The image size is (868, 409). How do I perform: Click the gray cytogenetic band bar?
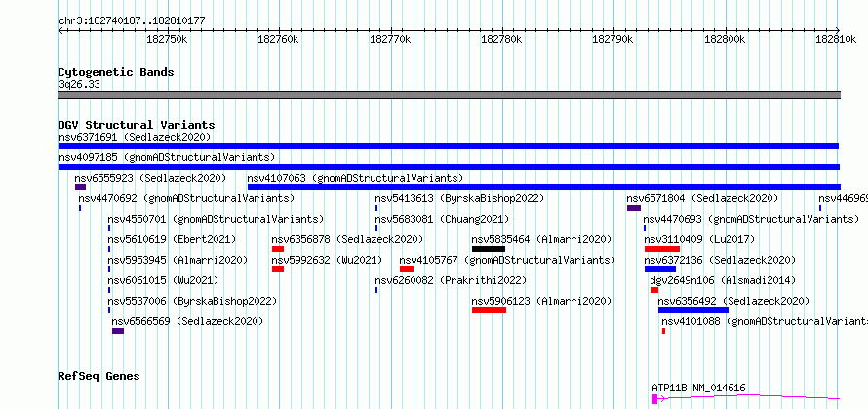pyautogui.click(x=450, y=95)
